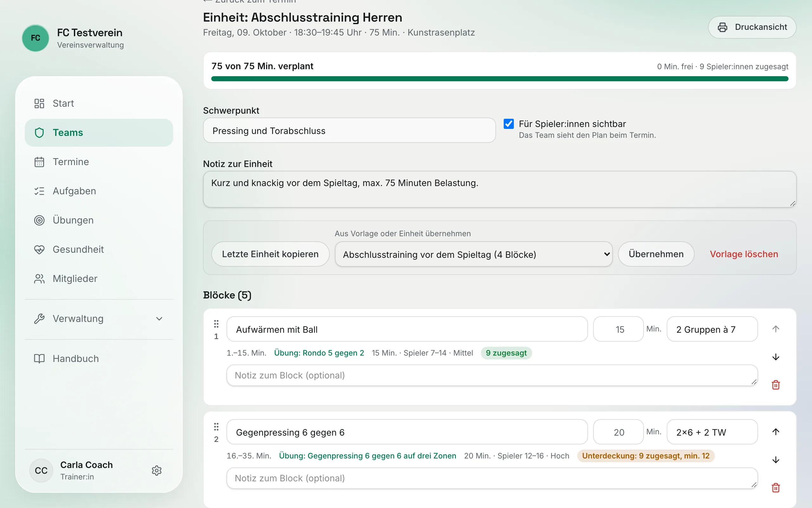Focus the Schwerpunkt input field
812x508 pixels.
(x=349, y=130)
